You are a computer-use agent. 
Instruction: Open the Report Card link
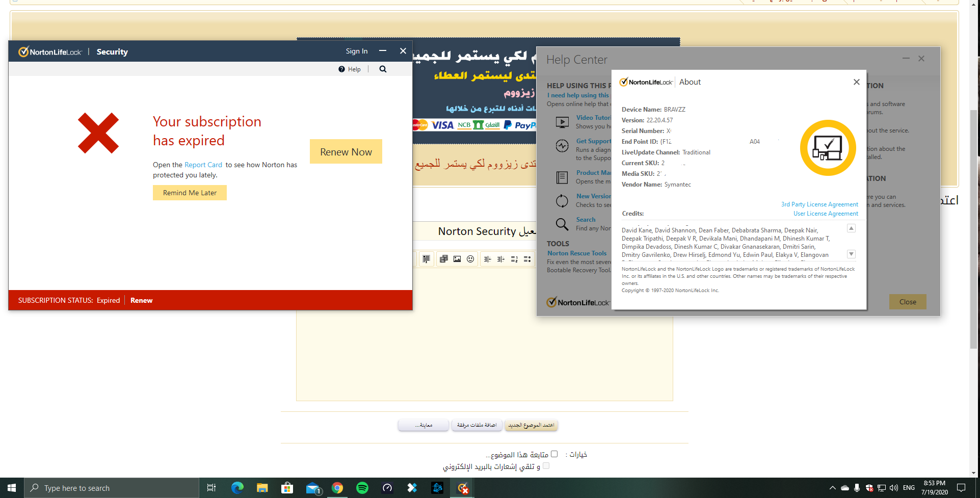203,165
